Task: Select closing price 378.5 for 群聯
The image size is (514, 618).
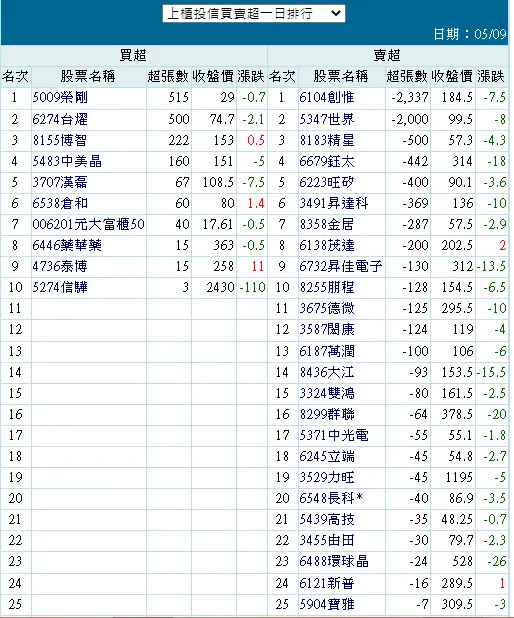Action: pos(457,414)
